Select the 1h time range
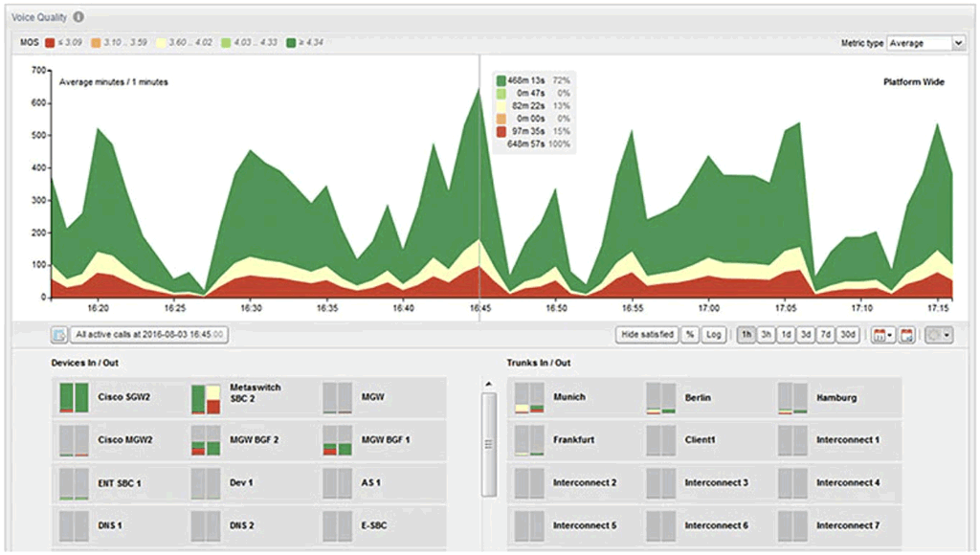The height and width of the screenshot is (555, 980). tap(746, 335)
